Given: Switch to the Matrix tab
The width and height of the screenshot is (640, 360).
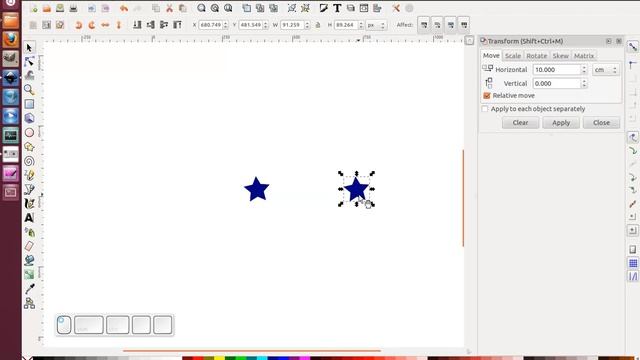Looking at the screenshot, I should click(x=584, y=56).
